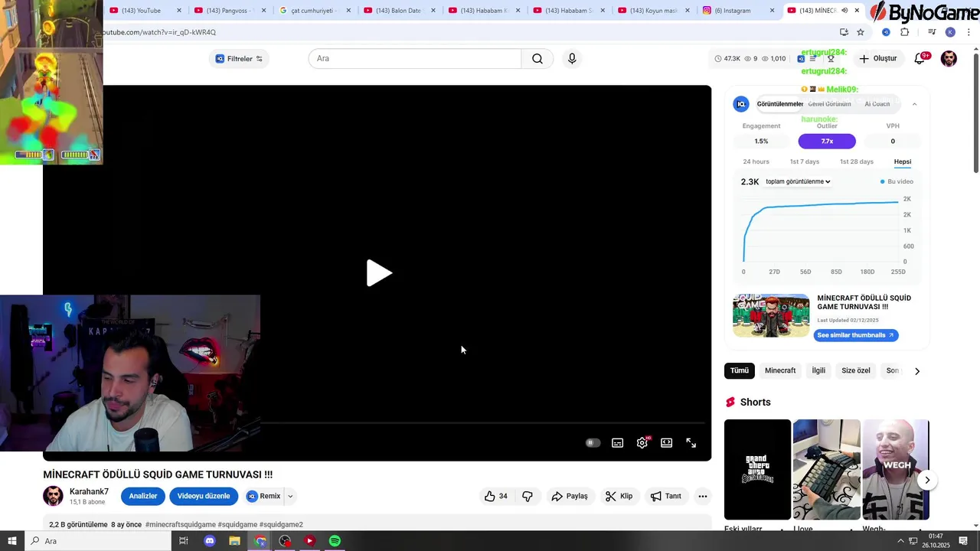Viewport: 980px width, 551px height.
Task: Collapse the vidIQ panel with the chevron
Action: tap(914, 104)
